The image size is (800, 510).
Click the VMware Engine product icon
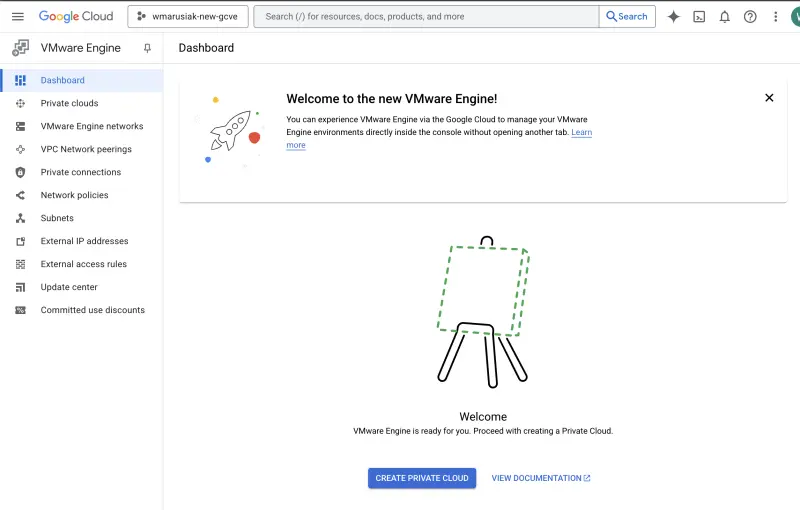20,48
